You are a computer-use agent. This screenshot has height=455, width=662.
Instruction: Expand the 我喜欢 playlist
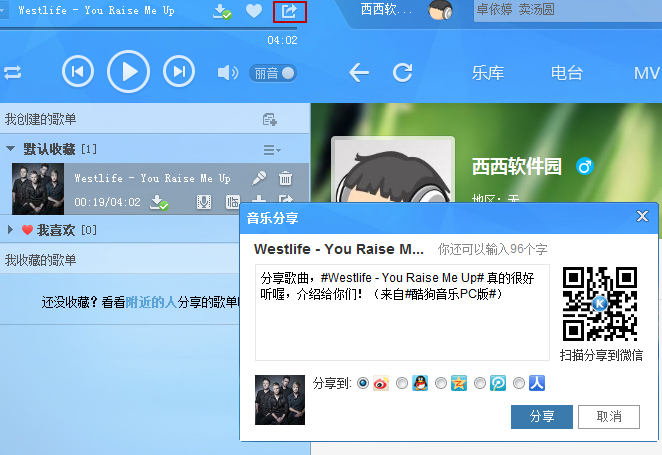11,230
